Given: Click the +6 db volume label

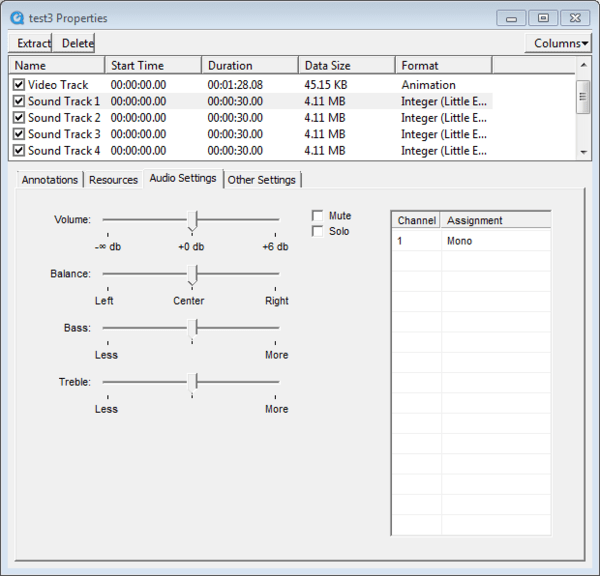Looking at the screenshot, I should tap(276, 247).
